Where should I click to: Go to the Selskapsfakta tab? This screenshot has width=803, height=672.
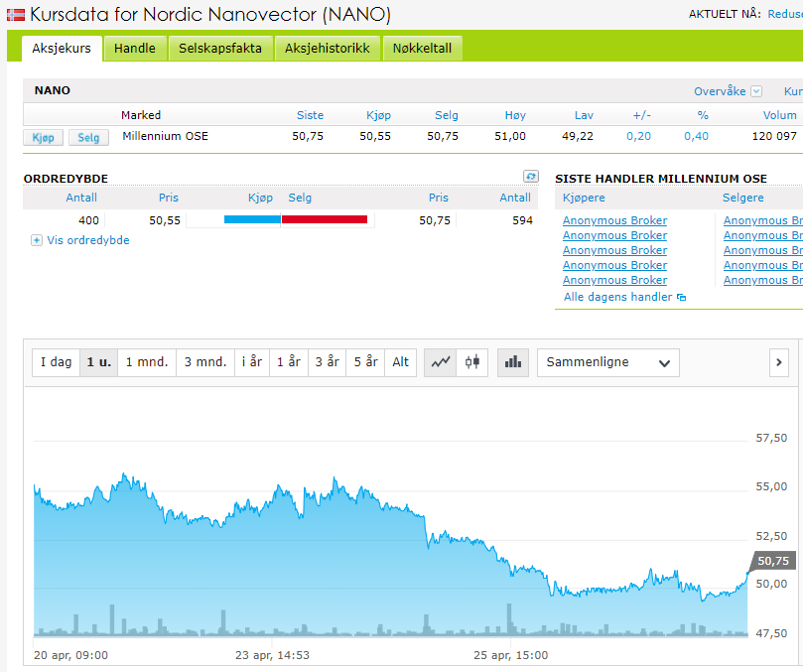click(x=220, y=49)
